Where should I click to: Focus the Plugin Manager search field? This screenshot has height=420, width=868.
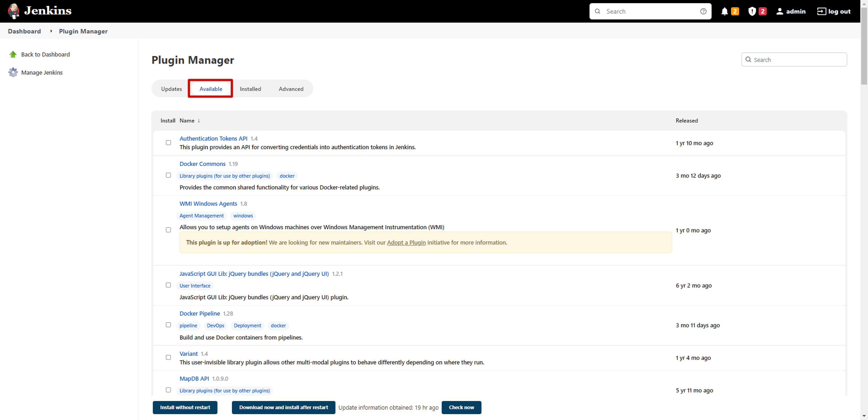point(794,60)
